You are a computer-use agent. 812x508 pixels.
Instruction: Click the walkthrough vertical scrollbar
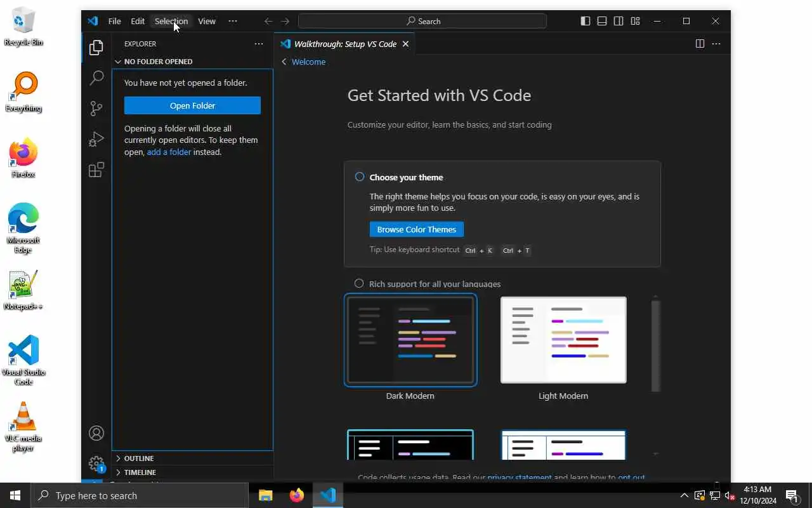[x=656, y=346]
